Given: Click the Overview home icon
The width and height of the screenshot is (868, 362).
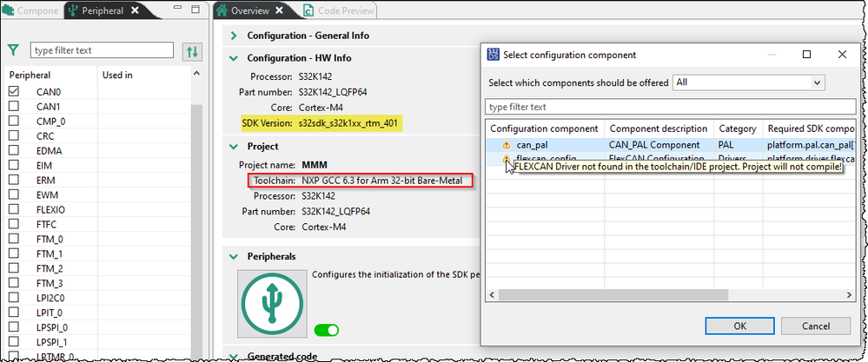Looking at the screenshot, I should (222, 10).
